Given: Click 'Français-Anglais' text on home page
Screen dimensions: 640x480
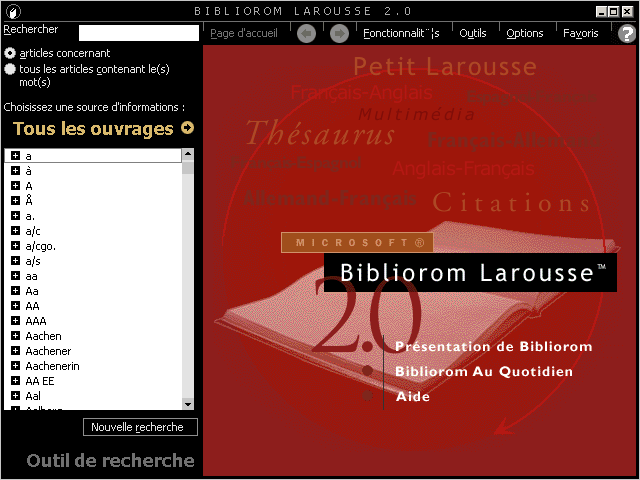Looking at the screenshot, I should click(x=362, y=93).
